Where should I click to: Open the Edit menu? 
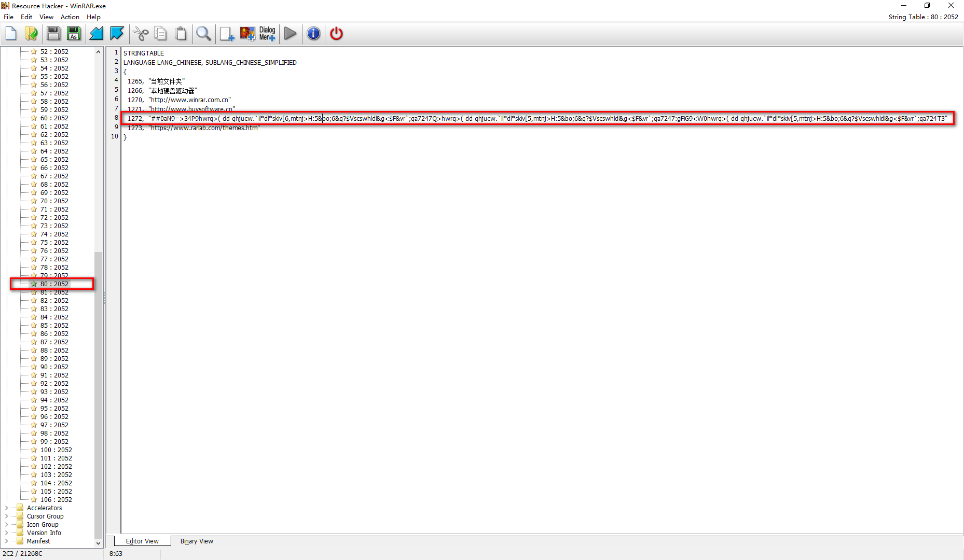point(26,17)
